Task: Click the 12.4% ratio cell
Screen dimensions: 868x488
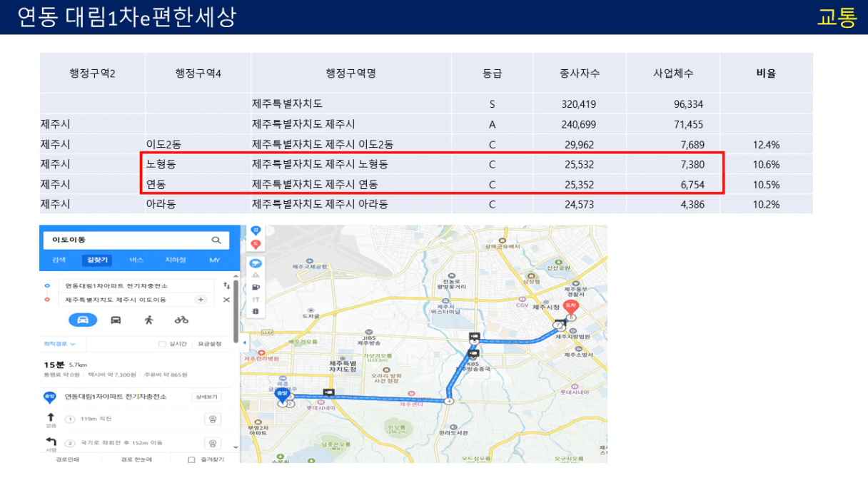Action: coord(766,144)
